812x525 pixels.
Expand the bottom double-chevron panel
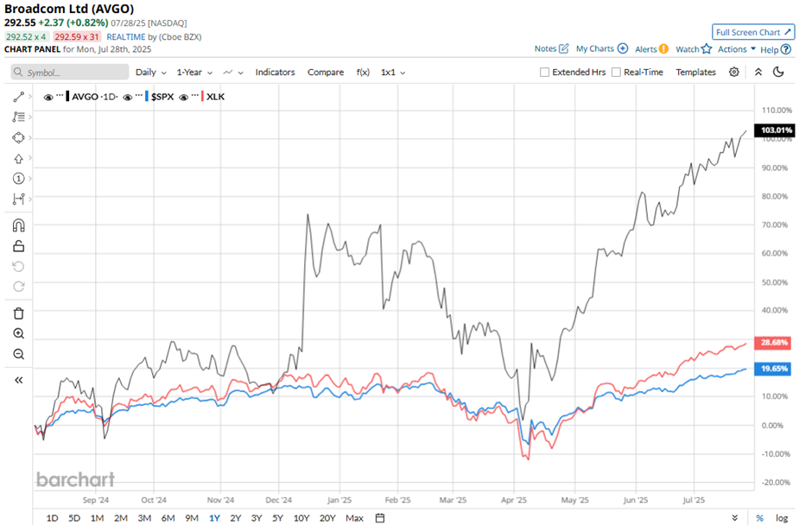pyautogui.click(x=735, y=518)
